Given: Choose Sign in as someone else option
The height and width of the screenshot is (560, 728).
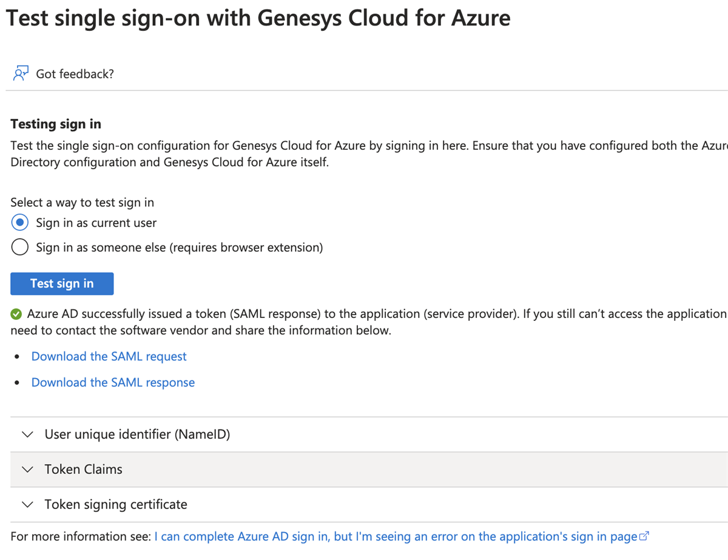Looking at the screenshot, I should coord(19,247).
